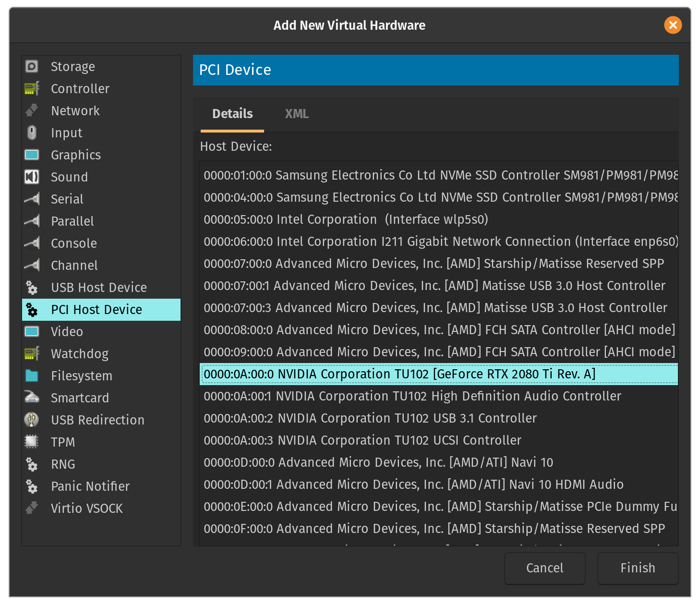Switch to the XML tab
Screen dimensions: 700x606
[297, 114]
